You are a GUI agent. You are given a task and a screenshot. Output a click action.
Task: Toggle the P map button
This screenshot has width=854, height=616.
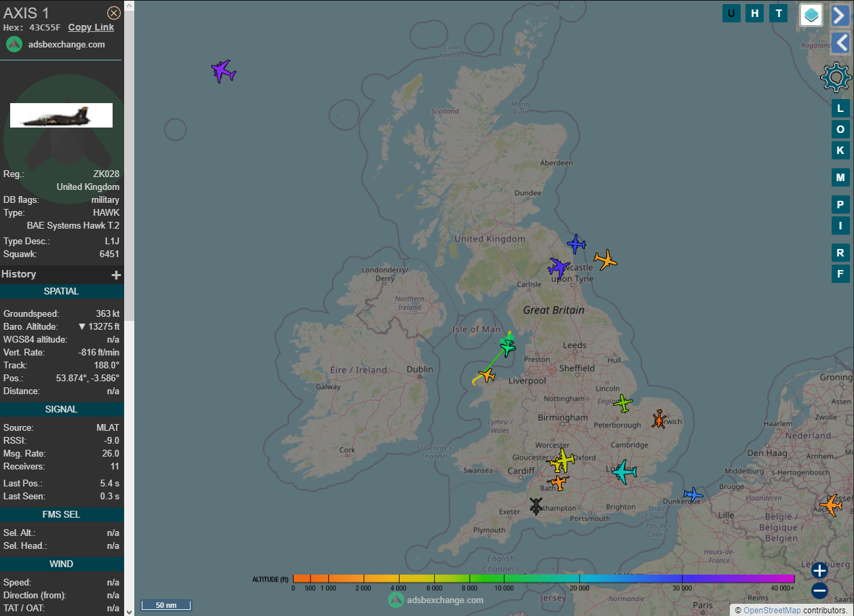(x=840, y=205)
